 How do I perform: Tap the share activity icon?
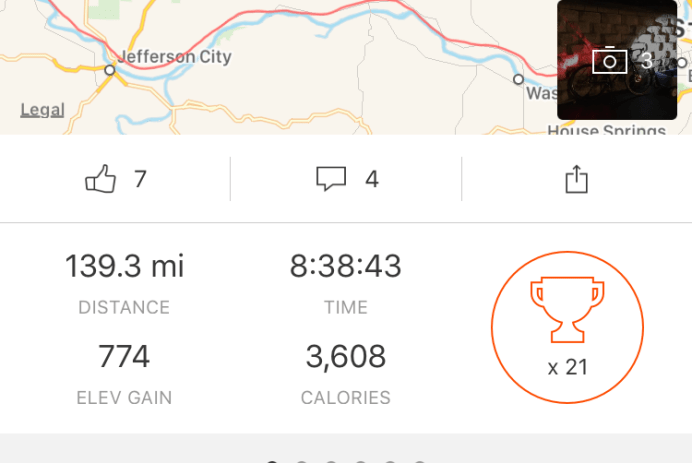coord(576,180)
